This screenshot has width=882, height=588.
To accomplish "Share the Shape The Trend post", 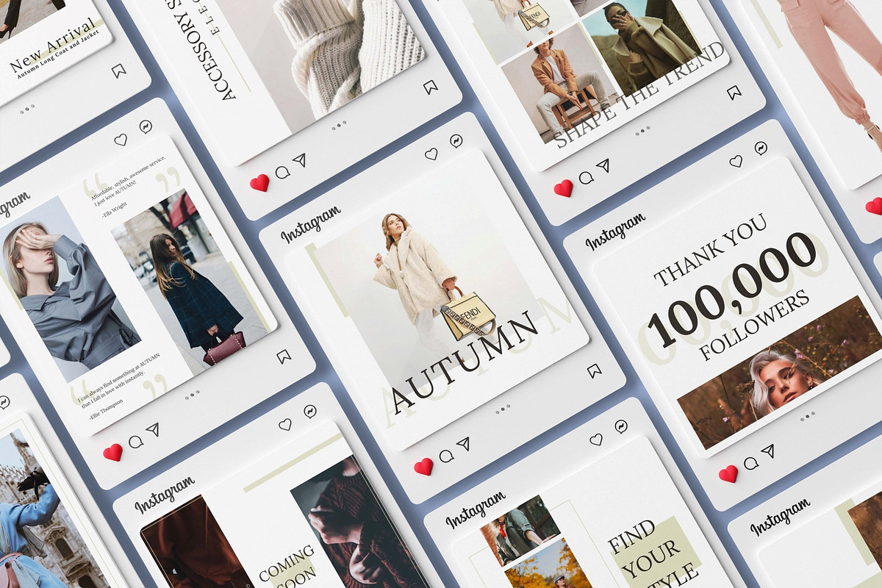I will point(603,165).
